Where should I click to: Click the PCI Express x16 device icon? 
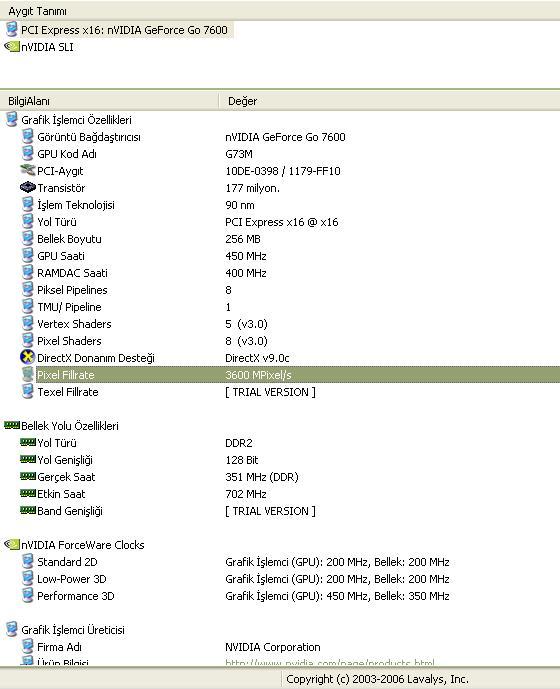[x=11, y=29]
